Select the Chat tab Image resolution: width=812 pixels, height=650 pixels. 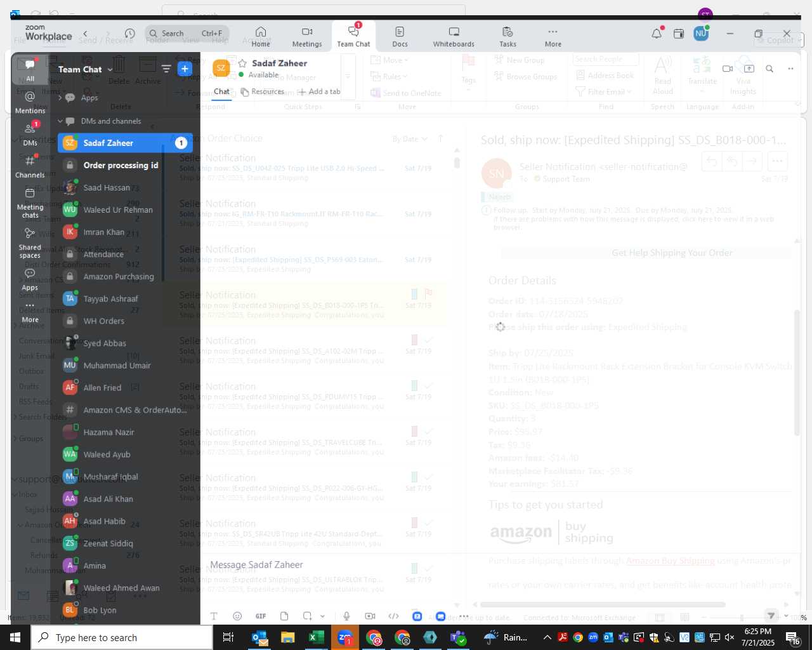click(x=221, y=91)
